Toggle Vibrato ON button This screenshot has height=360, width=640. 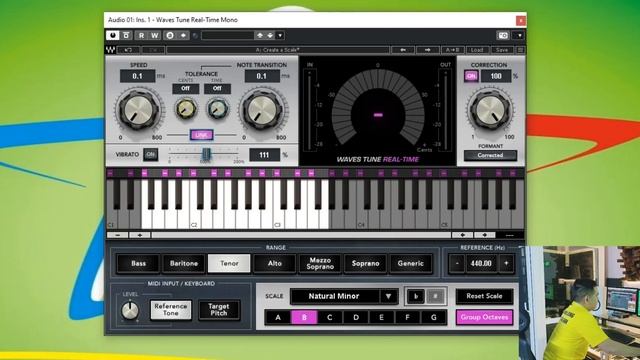pyautogui.click(x=151, y=154)
